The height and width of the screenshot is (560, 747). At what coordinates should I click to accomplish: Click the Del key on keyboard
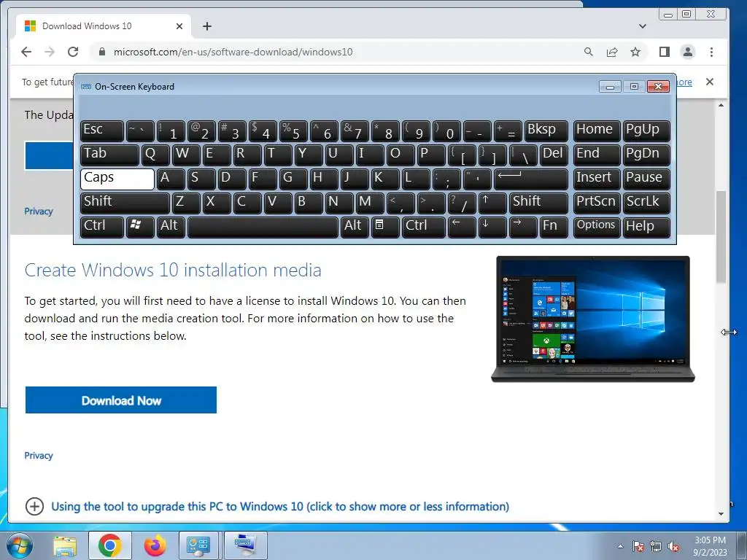click(554, 155)
